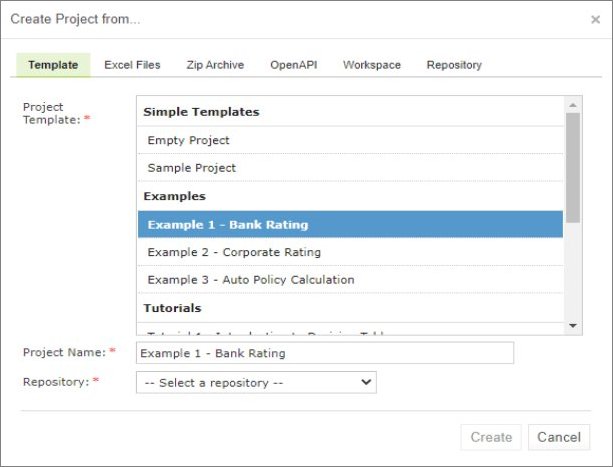The width and height of the screenshot is (613, 467).
Task: Click the template list scrollbar thumb
Action: 573,165
